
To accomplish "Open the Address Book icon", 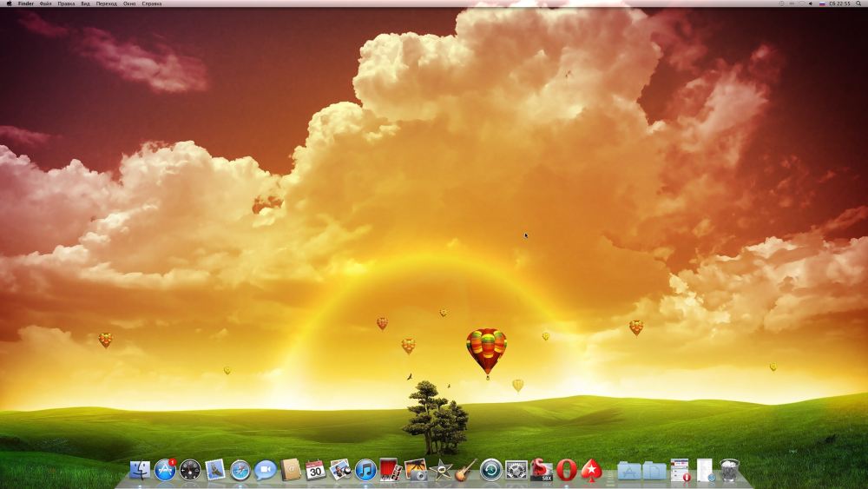I will 290,470.
